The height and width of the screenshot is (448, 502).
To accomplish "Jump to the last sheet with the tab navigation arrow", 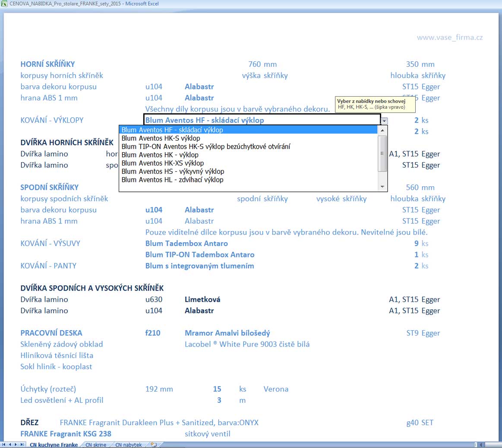I will (22, 445).
